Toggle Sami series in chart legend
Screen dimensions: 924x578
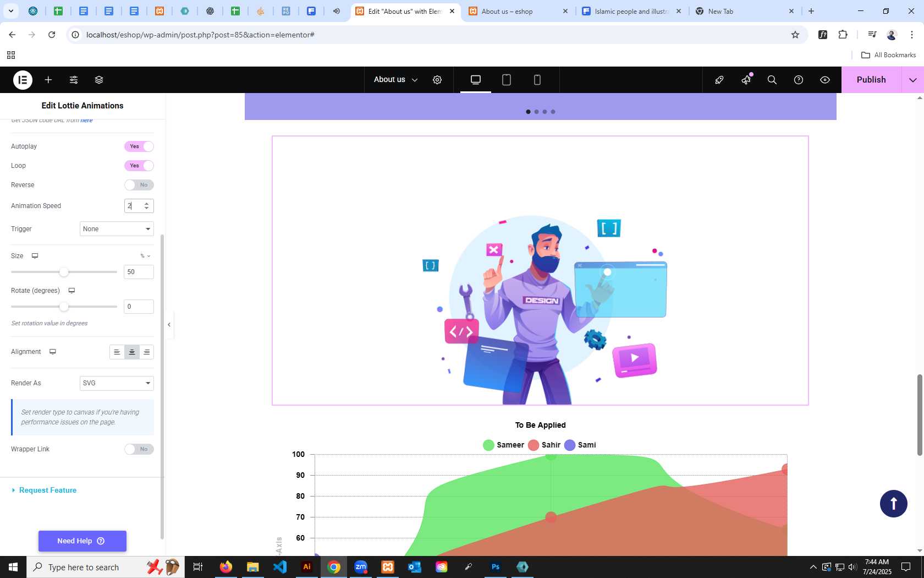(x=580, y=445)
